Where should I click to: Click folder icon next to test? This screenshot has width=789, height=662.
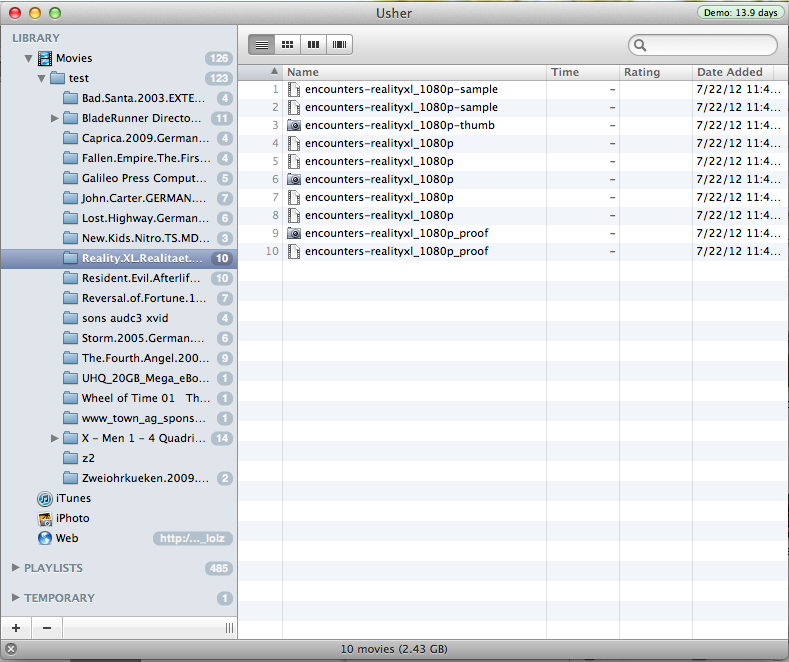pyautogui.click(x=58, y=78)
